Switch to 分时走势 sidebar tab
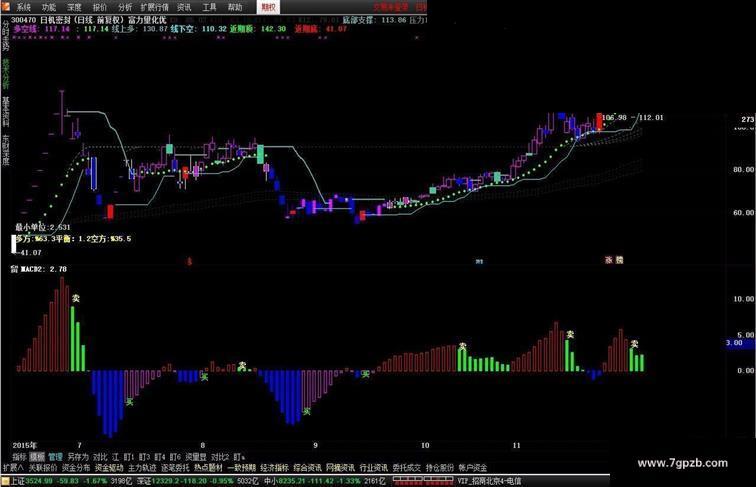Viewport: 756px width, 487px height. coord(6,38)
